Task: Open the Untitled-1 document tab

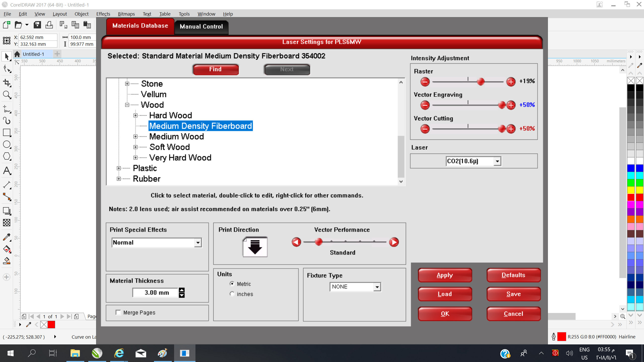Action: 33,54
